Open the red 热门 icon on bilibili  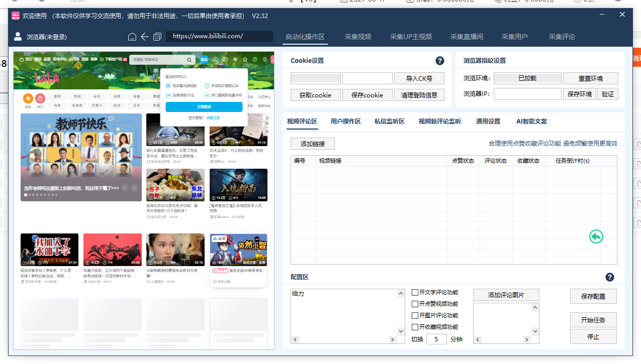point(40,98)
